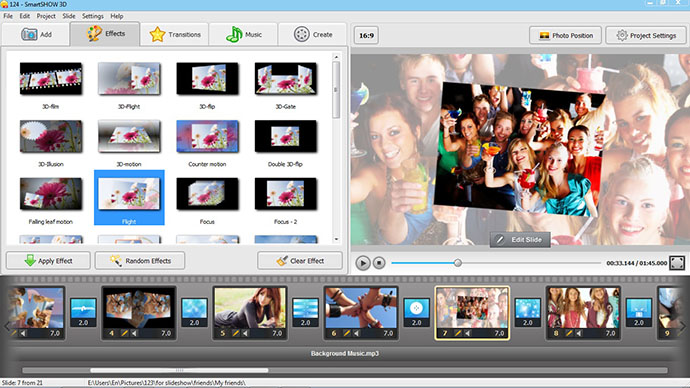Stop the slideshow preview
Screen dimensions: 690x388
(379, 263)
